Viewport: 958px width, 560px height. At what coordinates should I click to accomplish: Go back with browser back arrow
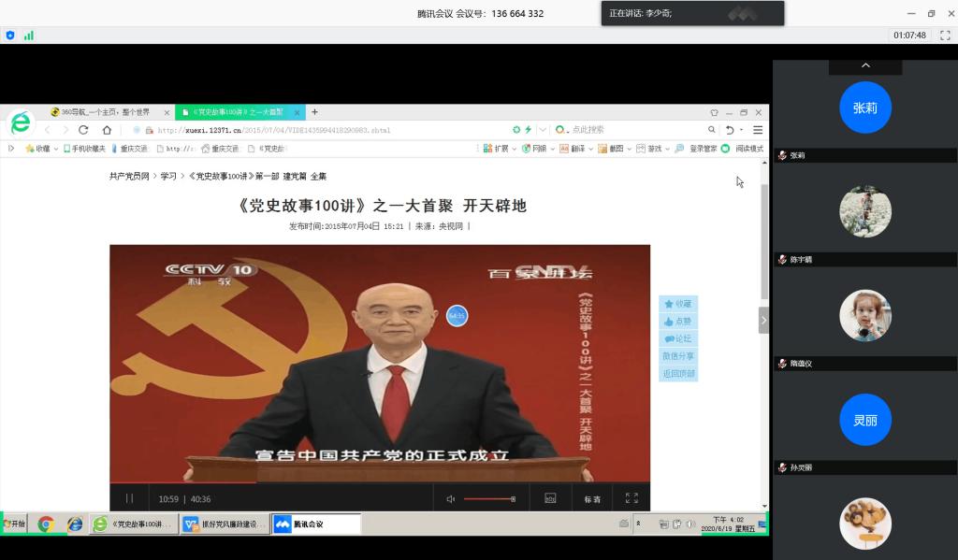(x=48, y=129)
